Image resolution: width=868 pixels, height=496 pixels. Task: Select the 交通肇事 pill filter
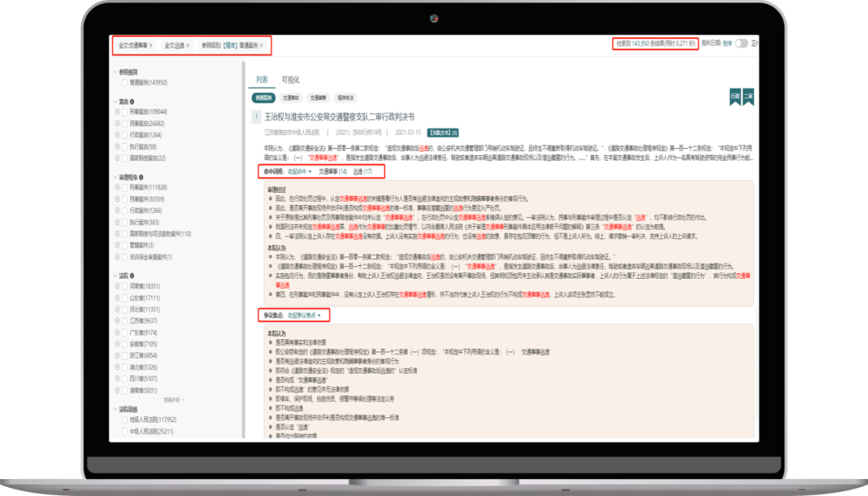coord(318,98)
